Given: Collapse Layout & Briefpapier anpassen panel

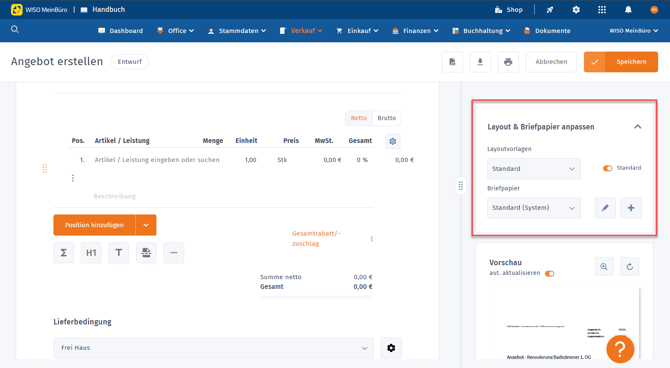Looking at the screenshot, I should tap(638, 127).
